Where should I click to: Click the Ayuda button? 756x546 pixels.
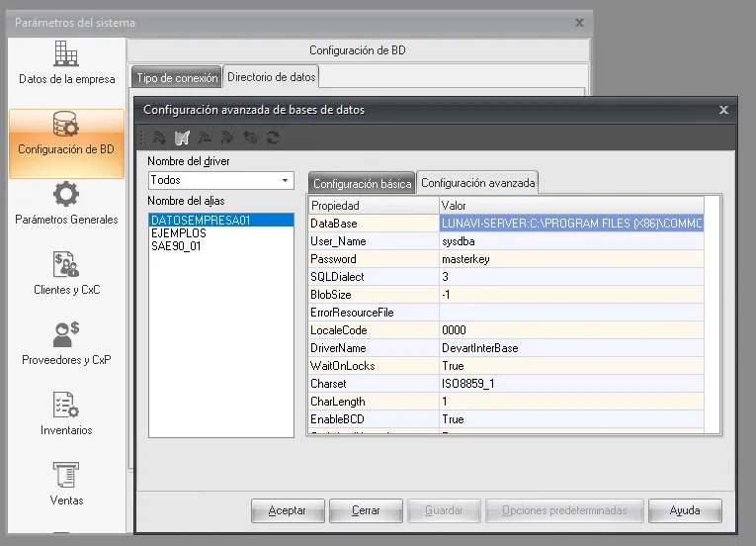tap(685, 510)
